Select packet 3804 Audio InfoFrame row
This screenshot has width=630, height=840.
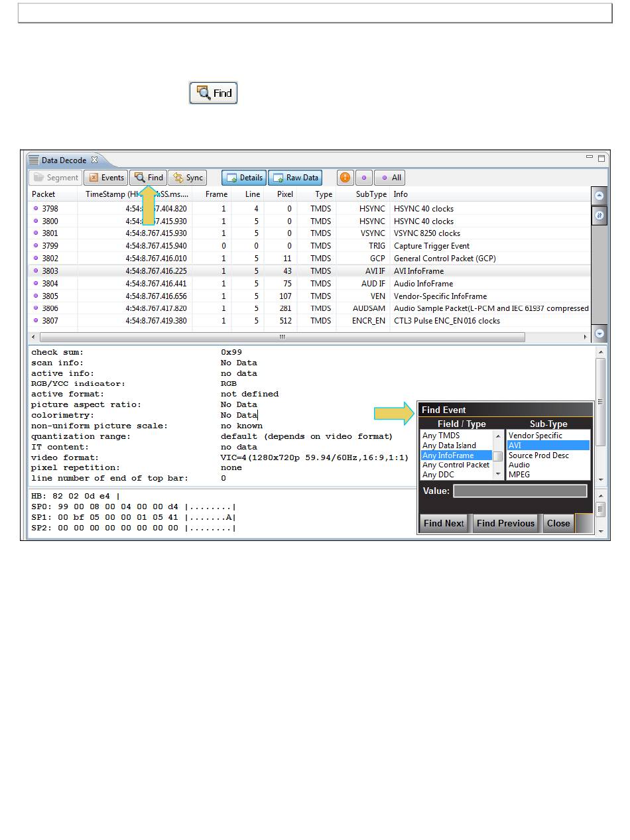[310, 284]
